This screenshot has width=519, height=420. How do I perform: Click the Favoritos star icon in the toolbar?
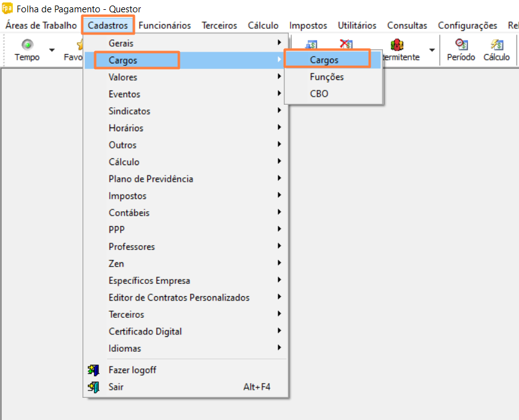[79, 45]
